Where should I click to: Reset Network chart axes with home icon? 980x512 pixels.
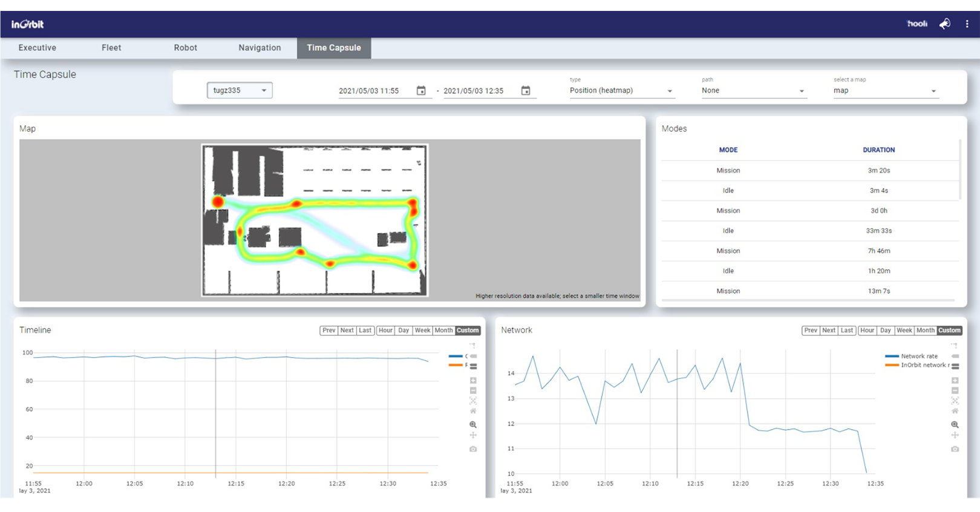coord(955,411)
